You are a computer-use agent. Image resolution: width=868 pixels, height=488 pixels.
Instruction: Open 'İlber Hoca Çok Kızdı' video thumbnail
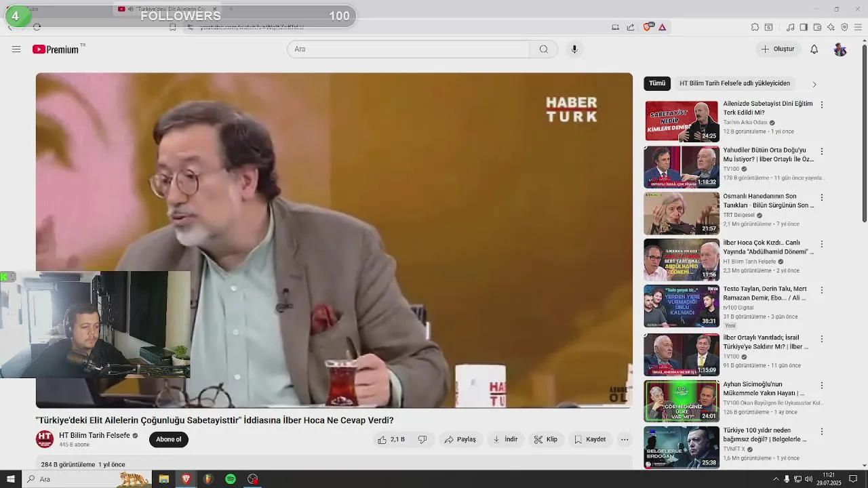(x=682, y=260)
